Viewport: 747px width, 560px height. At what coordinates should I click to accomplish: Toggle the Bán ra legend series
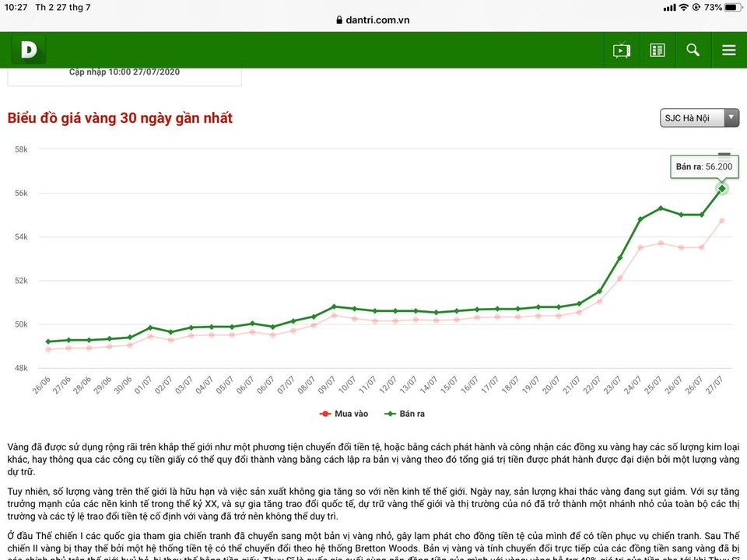click(405, 414)
